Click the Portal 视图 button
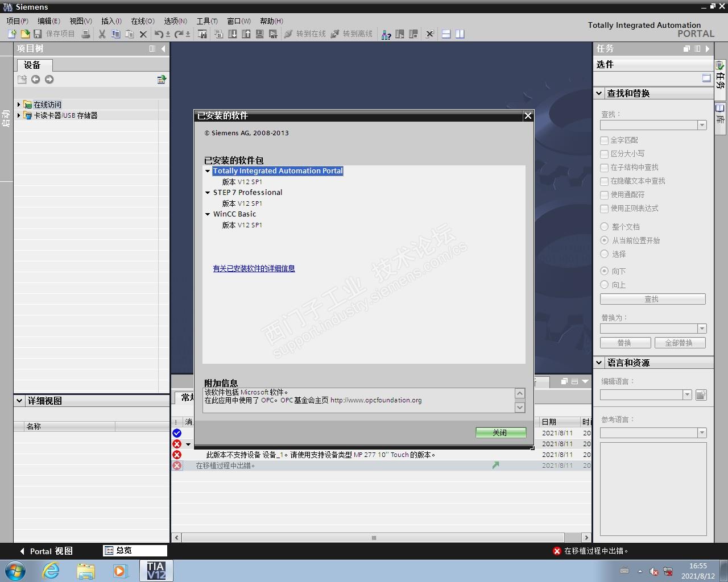 click(x=46, y=551)
